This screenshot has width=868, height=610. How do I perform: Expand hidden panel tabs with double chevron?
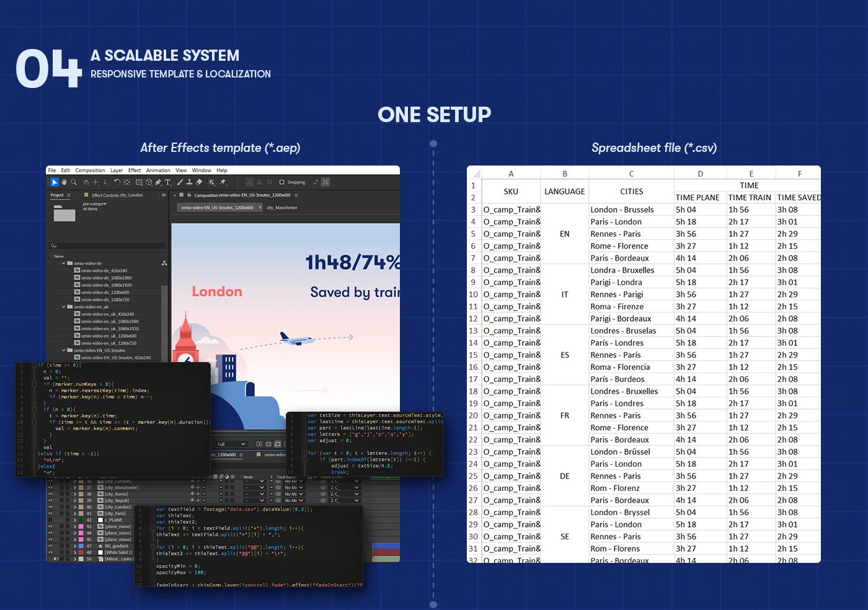[x=164, y=195]
